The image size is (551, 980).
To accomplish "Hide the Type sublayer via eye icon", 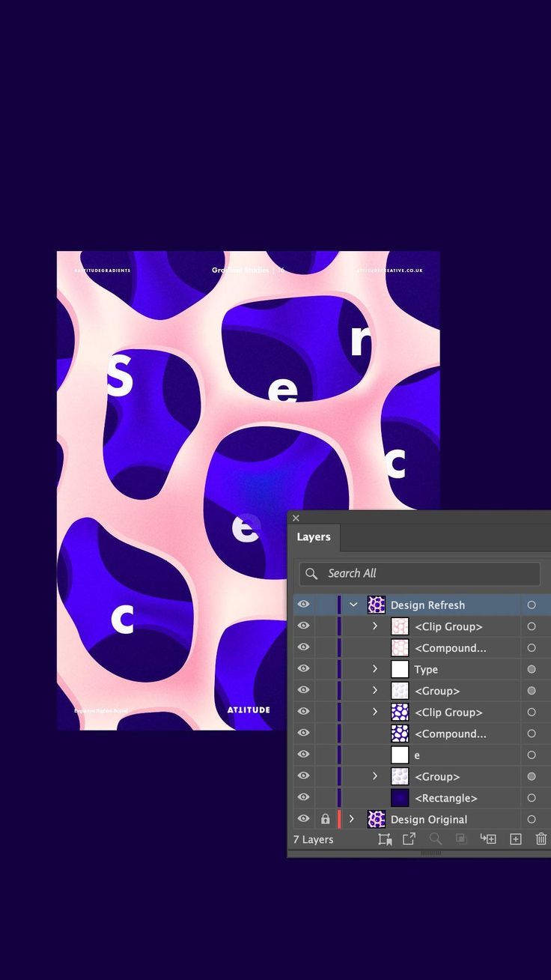I will point(303,668).
